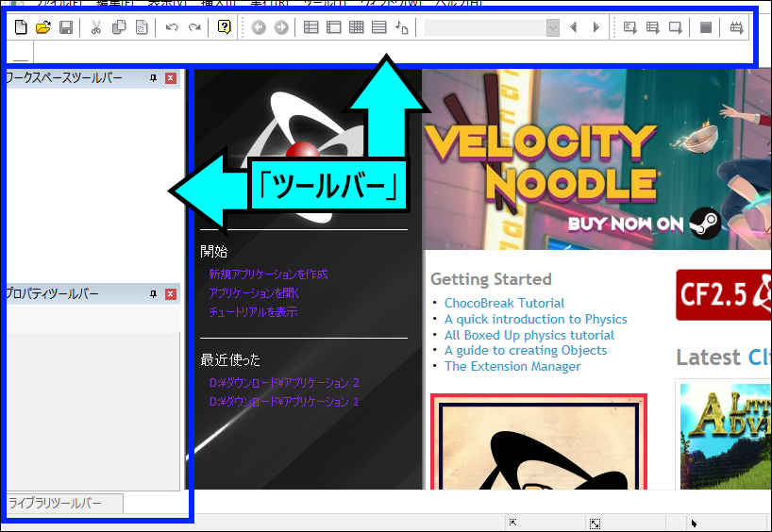Close the プロパティツールバー panel
Viewport: 772px width, 532px height.
[x=171, y=293]
